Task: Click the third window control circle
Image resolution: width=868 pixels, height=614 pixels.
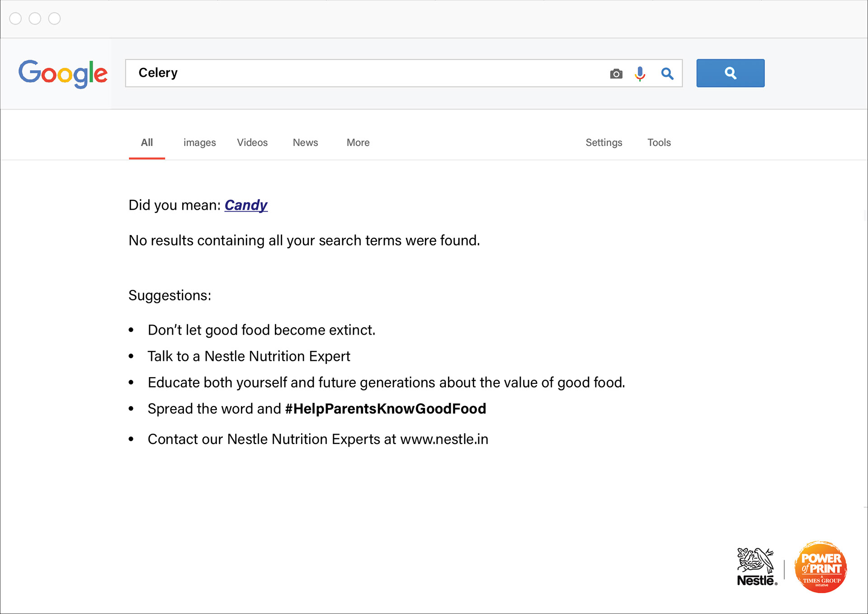Action: 54,19
